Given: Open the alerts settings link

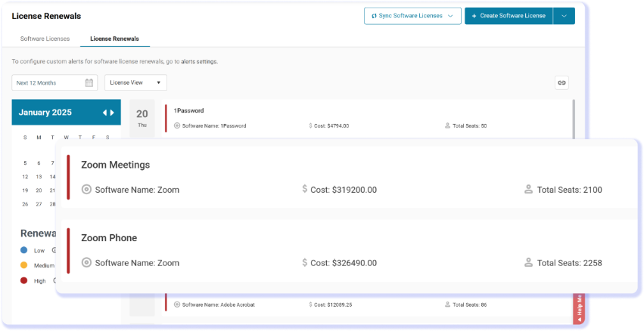Looking at the screenshot, I should [199, 61].
